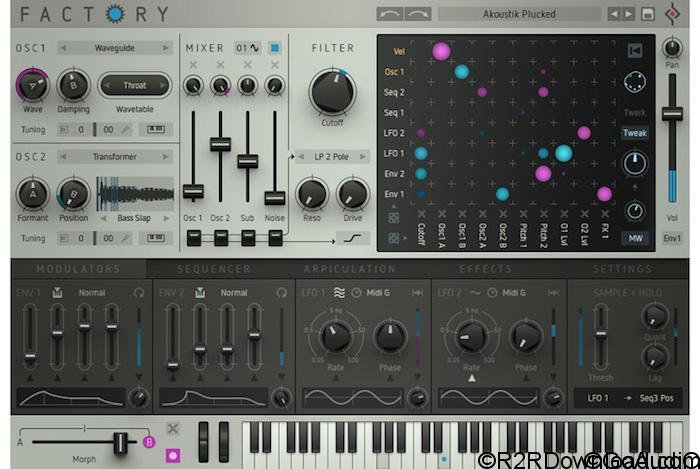Click the LFO 1 clock sync icon
The image size is (700, 469).
[356, 292]
